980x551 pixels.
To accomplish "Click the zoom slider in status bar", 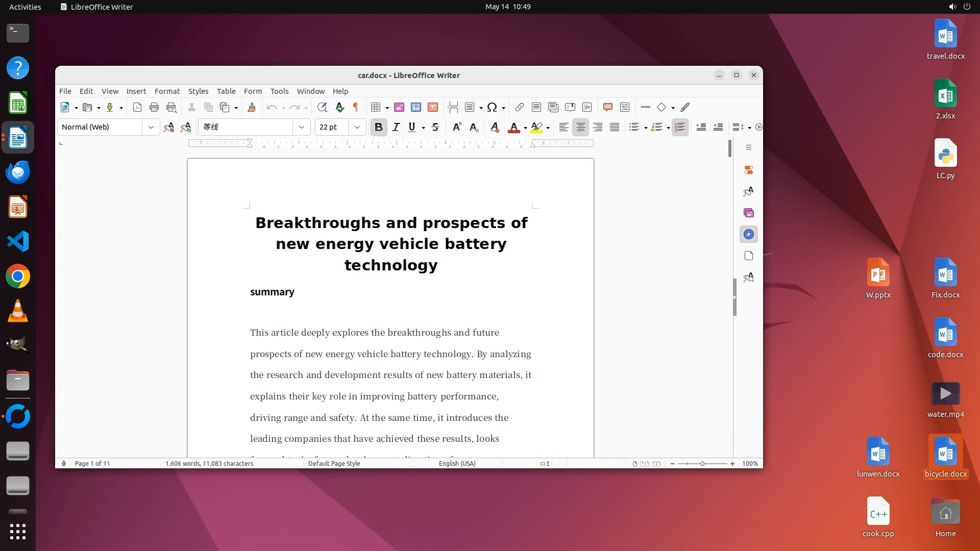I will [x=702, y=464].
